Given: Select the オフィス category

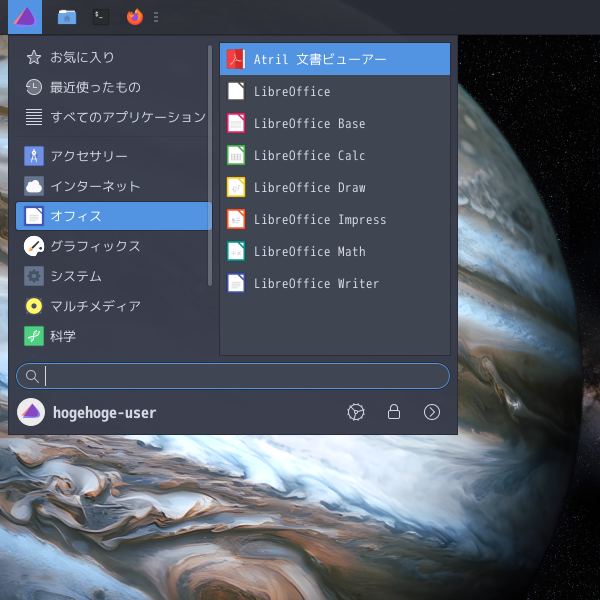Looking at the screenshot, I should [x=114, y=216].
